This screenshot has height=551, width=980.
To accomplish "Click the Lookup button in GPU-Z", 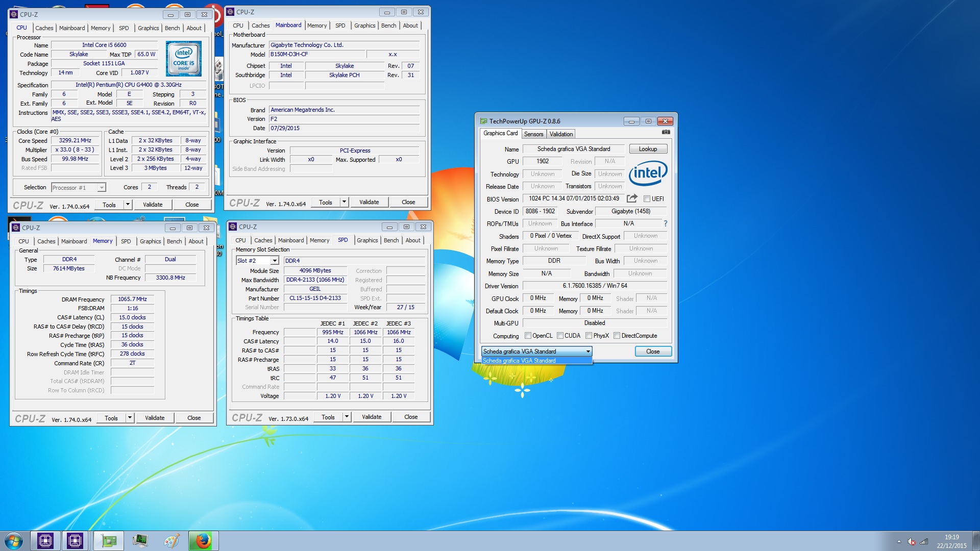I will pos(648,149).
